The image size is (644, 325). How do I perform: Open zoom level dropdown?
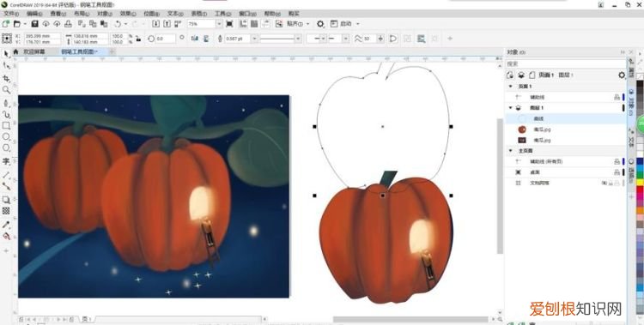[x=219, y=24]
